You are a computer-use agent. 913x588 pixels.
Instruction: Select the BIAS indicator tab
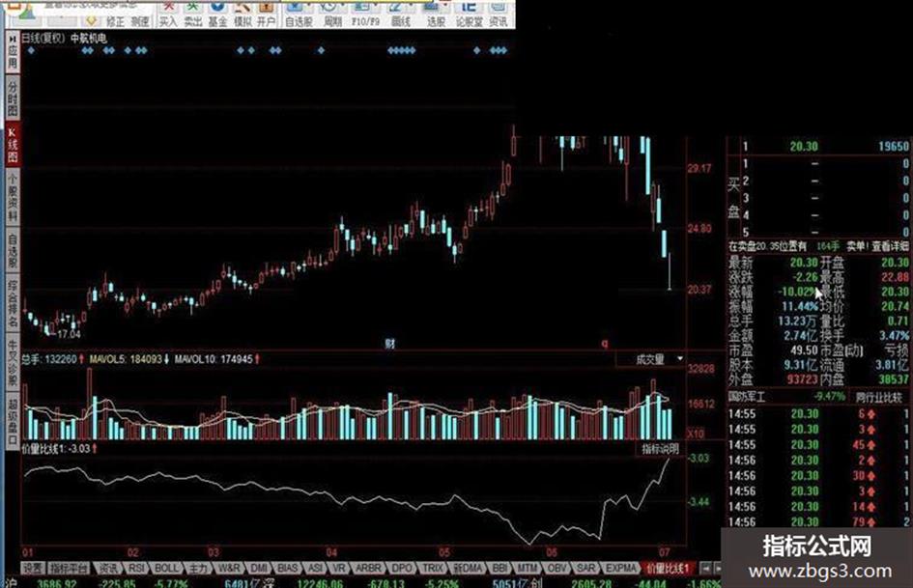288,568
